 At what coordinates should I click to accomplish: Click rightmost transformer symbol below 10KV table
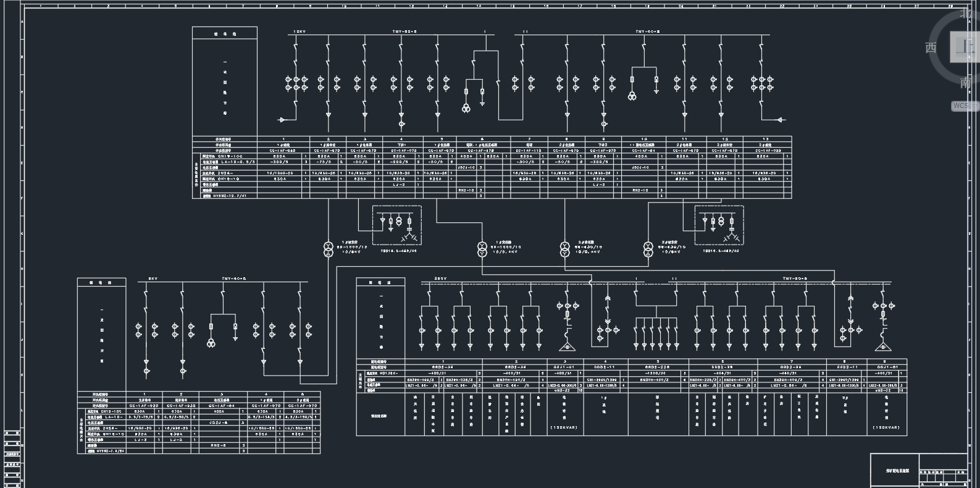(648, 249)
